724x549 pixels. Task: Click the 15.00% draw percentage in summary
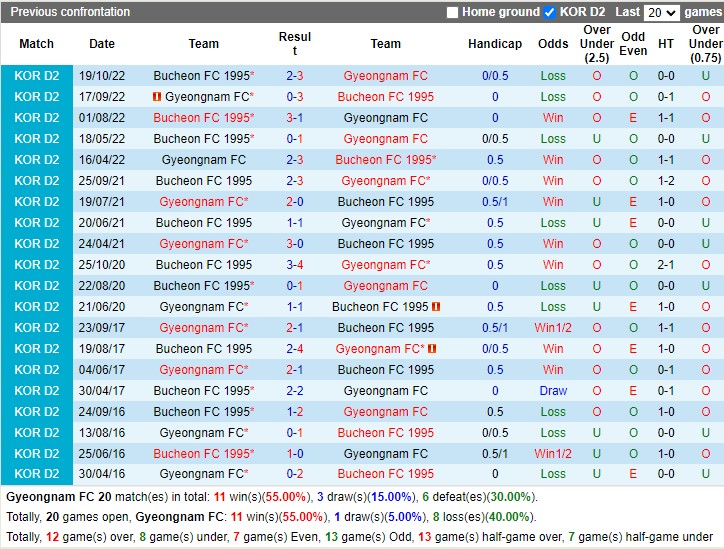(392, 497)
